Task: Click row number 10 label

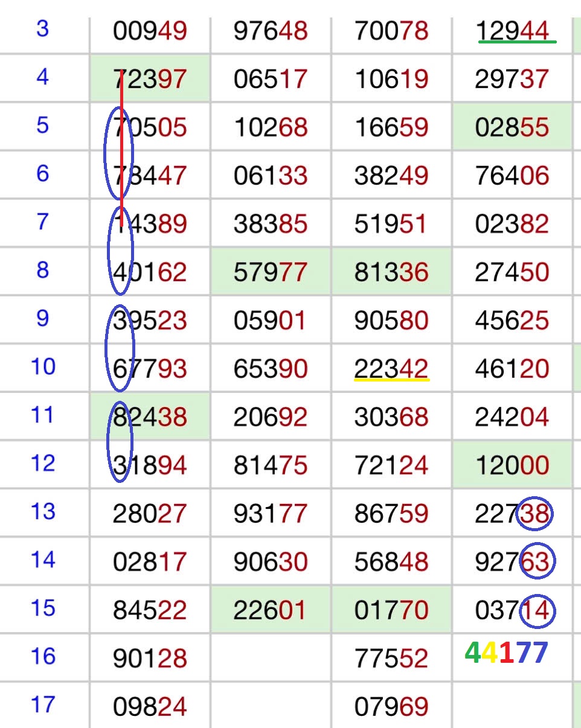Action: [x=42, y=367]
